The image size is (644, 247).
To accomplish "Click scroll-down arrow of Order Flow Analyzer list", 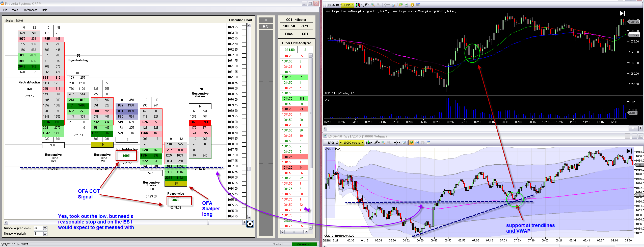I will coord(311,228).
